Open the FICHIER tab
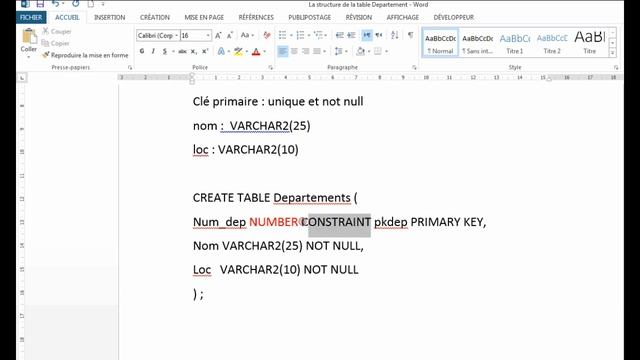Viewport: 640px width, 360px height. tap(31, 18)
